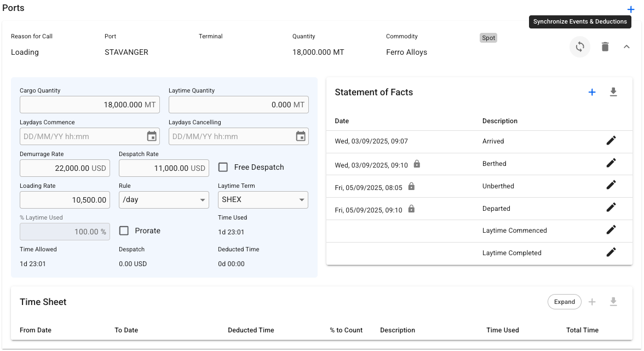Screen dimensions: 644x351
Task: Enable the Free Despatch checkbox
Action: click(x=223, y=168)
